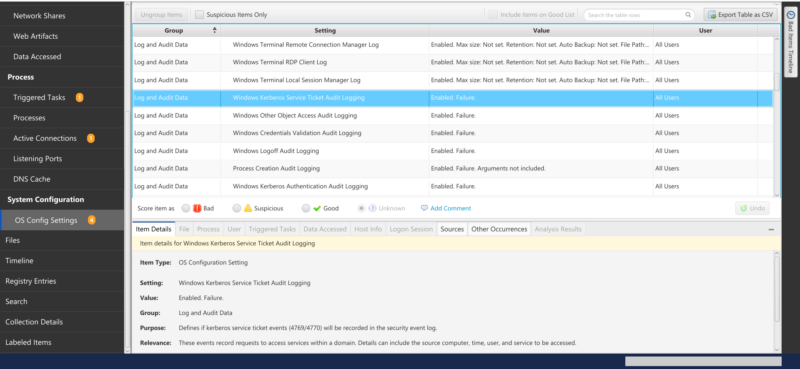Viewport: 800px width, 369px height.
Task: Click the horizontal scrollbar at the window bottom
Action: pyautogui.click(x=703, y=361)
